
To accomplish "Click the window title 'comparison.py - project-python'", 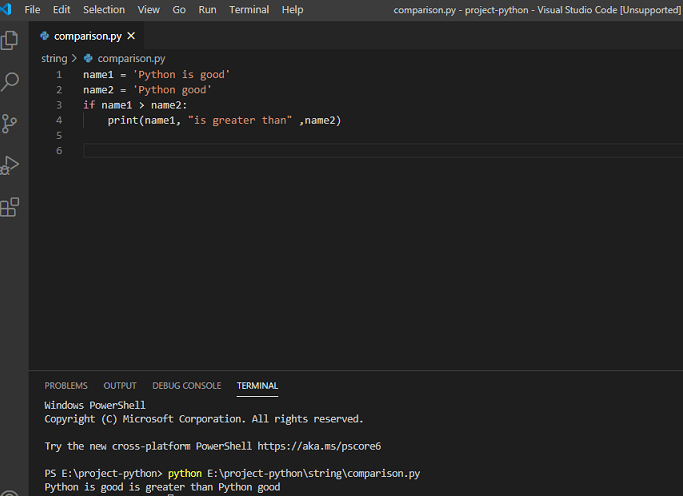I will (x=461, y=10).
